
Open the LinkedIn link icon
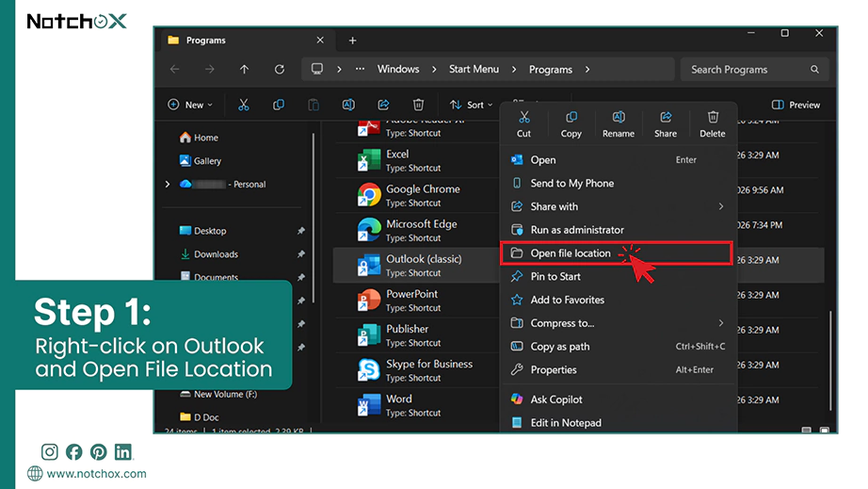[x=123, y=452]
